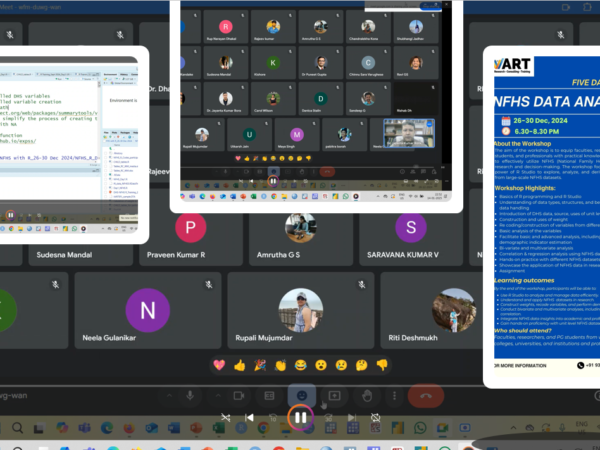Screen dimensions: 600x450
Task: Open Windows taskbar search
Action: [17, 427]
